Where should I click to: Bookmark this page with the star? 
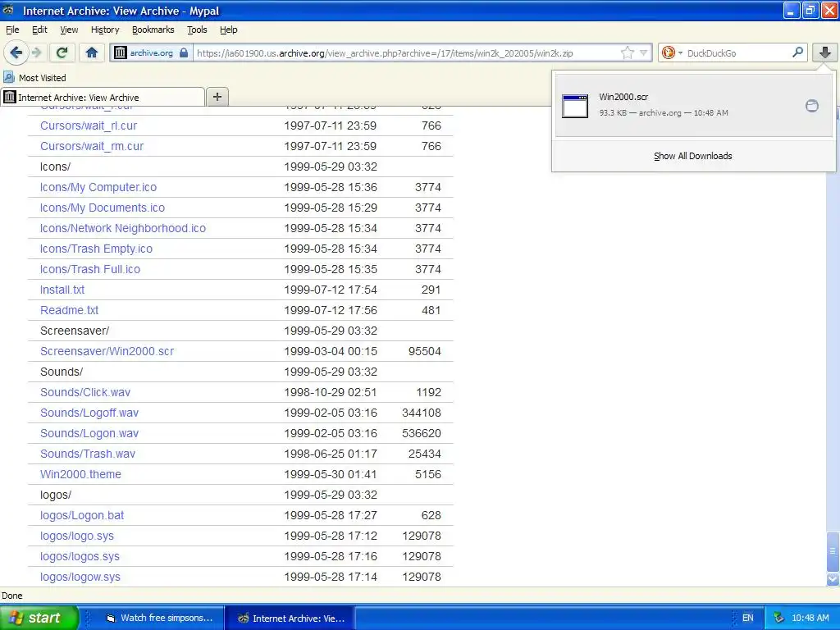pyautogui.click(x=628, y=52)
